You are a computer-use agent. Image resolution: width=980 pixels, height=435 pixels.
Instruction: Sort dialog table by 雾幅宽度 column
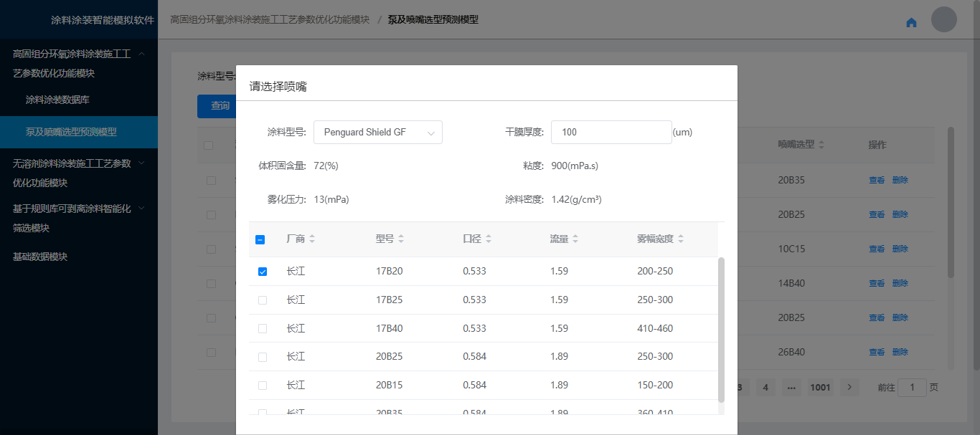click(680, 239)
